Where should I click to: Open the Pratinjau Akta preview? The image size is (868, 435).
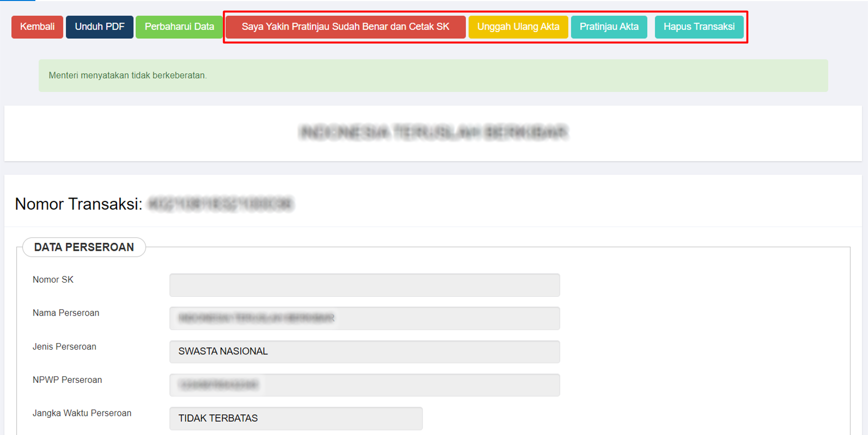(x=608, y=27)
